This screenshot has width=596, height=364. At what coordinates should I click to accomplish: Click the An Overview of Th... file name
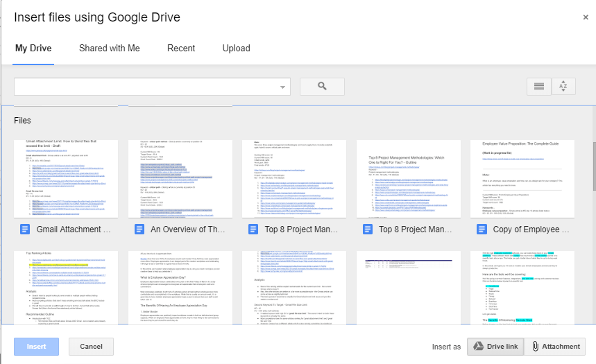click(188, 229)
